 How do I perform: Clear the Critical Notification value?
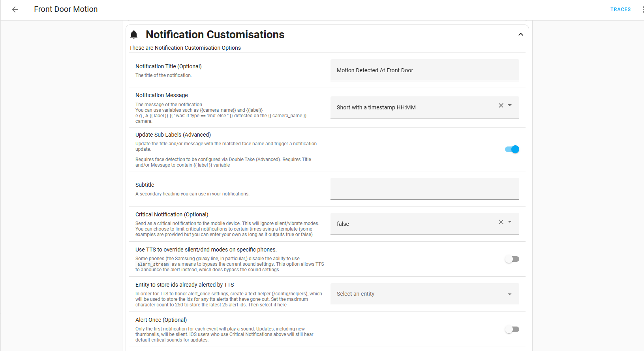click(501, 222)
